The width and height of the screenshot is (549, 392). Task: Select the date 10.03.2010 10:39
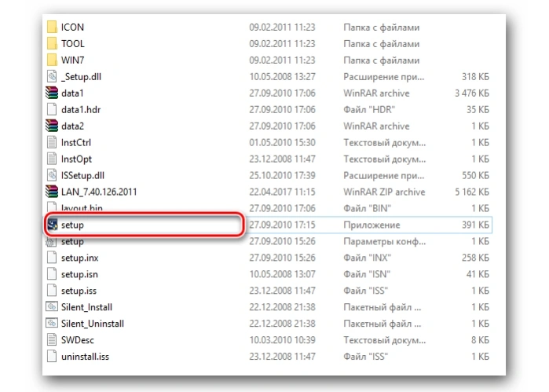282,340
